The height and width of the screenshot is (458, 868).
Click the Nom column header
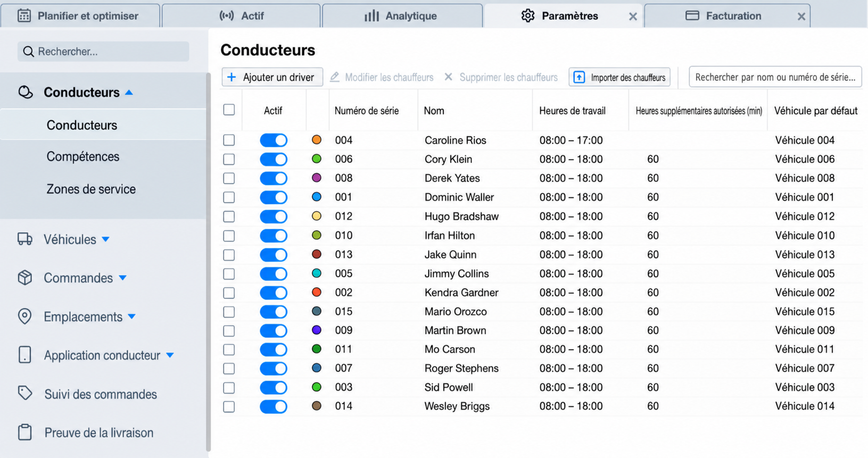(434, 111)
